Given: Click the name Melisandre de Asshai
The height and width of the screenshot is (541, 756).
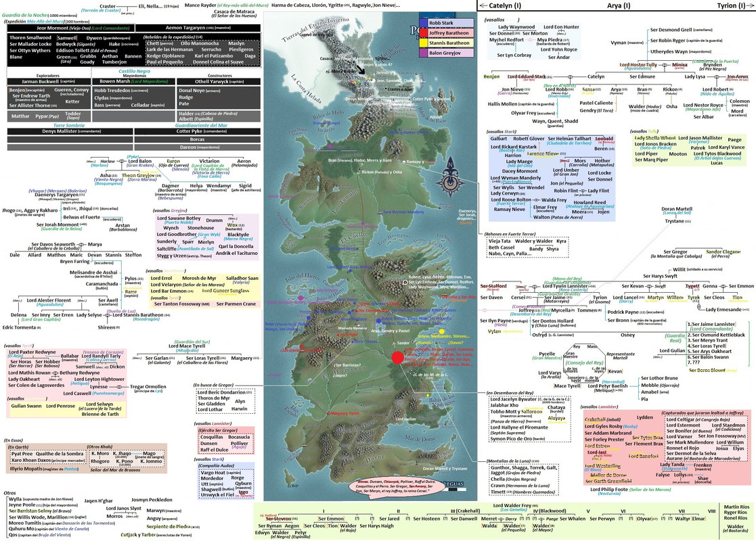Looking at the screenshot, I should click(93, 272).
